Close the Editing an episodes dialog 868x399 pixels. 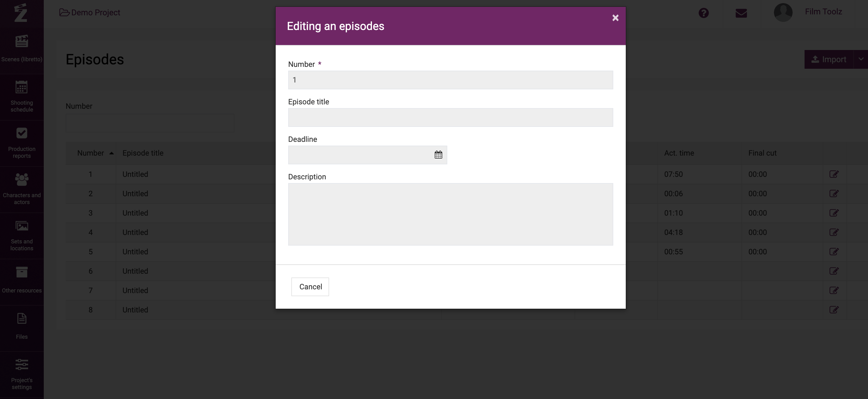pyautogui.click(x=615, y=18)
